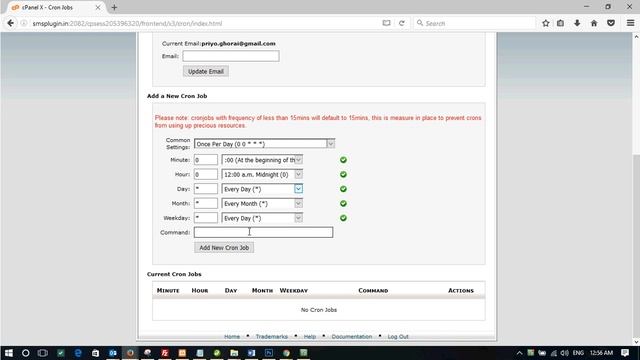Open the Help footer link
Image resolution: width=640 pixels, height=360 pixels.
310,336
